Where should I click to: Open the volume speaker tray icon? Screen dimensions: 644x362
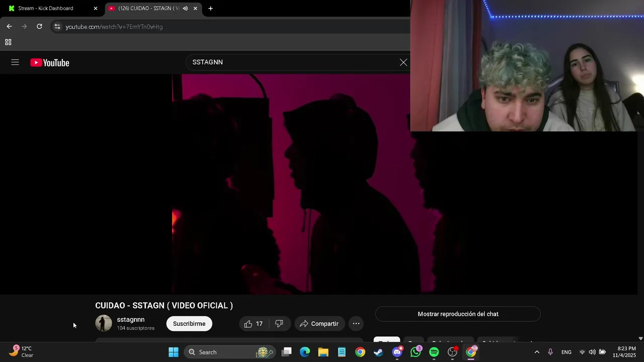(x=592, y=352)
